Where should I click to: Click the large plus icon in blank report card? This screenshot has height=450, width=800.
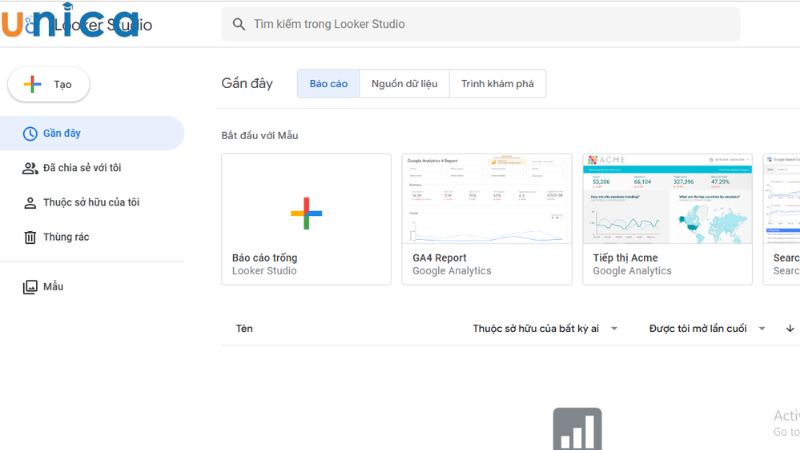coord(306,213)
